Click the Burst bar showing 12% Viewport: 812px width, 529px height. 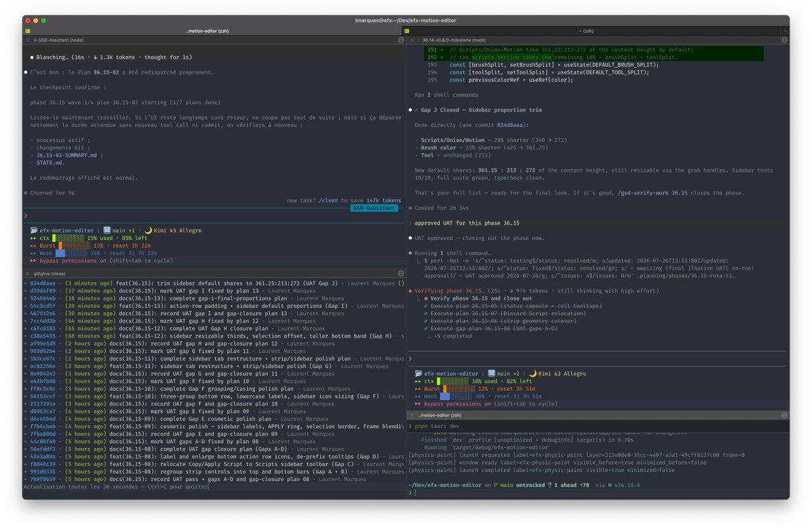(459, 389)
